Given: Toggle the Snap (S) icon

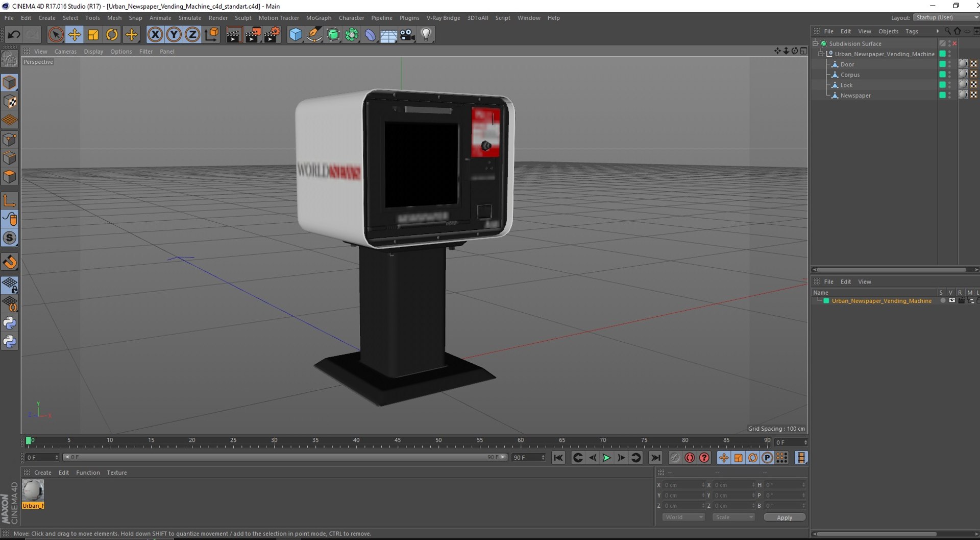Looking at the screenshot, I should click(x=10, y=238).
